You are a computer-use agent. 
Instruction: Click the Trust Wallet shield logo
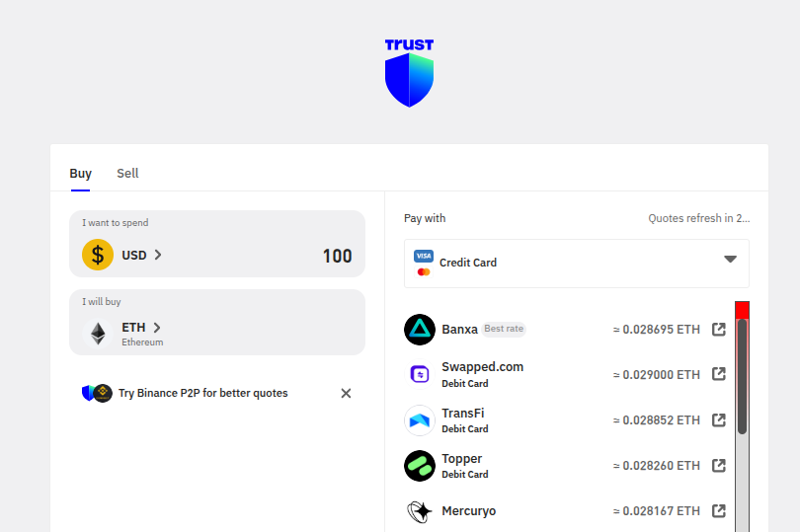click(x=409, y=73)
